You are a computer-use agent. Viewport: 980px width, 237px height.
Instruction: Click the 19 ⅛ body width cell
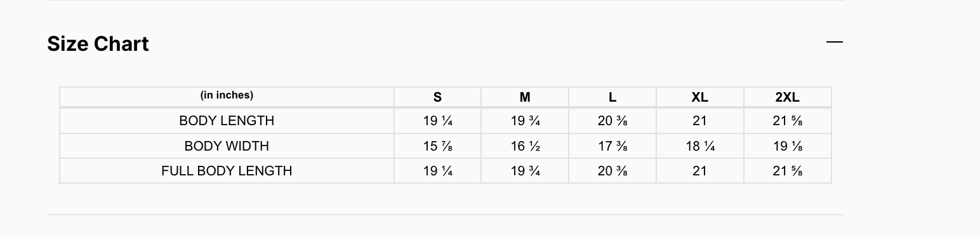pyautogui.click(x=787, y=146)
